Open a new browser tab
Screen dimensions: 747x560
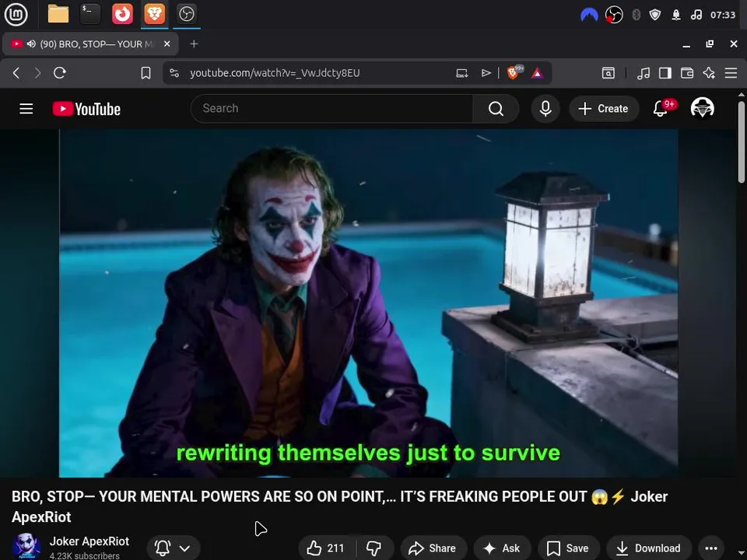(194, 44)
